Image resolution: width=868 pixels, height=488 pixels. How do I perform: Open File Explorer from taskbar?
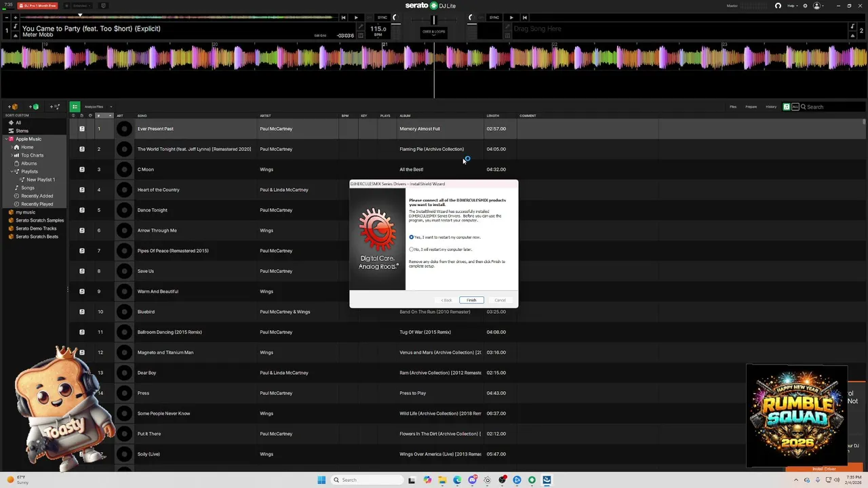point(442,480)
